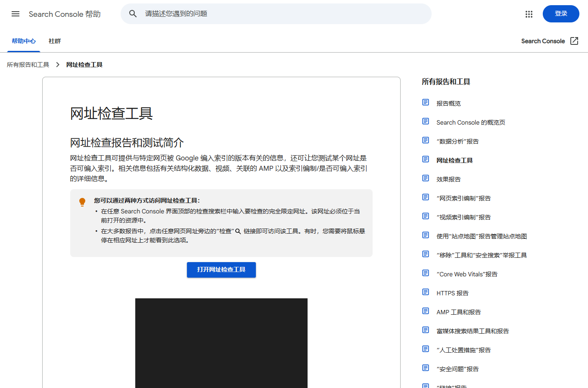Click the article icon beside "网页索引编制"报告

pyautogui.click(x=426, y=197)
